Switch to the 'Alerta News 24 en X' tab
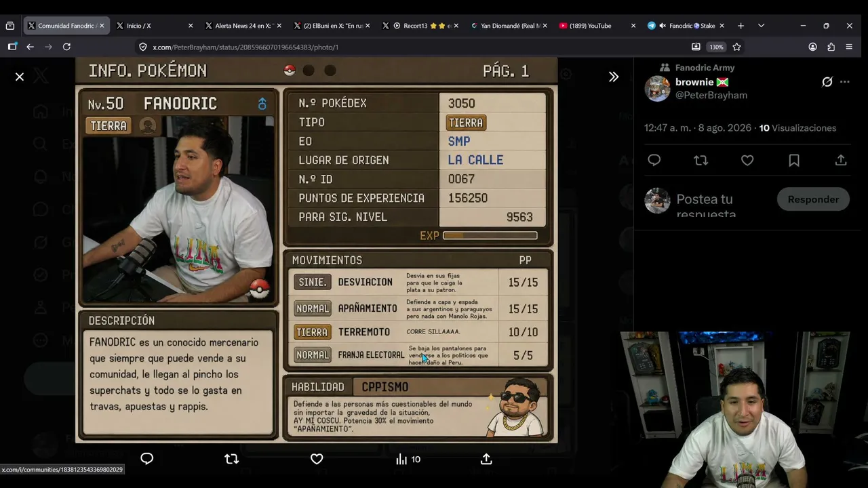 pyautogui.click(x=244, y=26)
